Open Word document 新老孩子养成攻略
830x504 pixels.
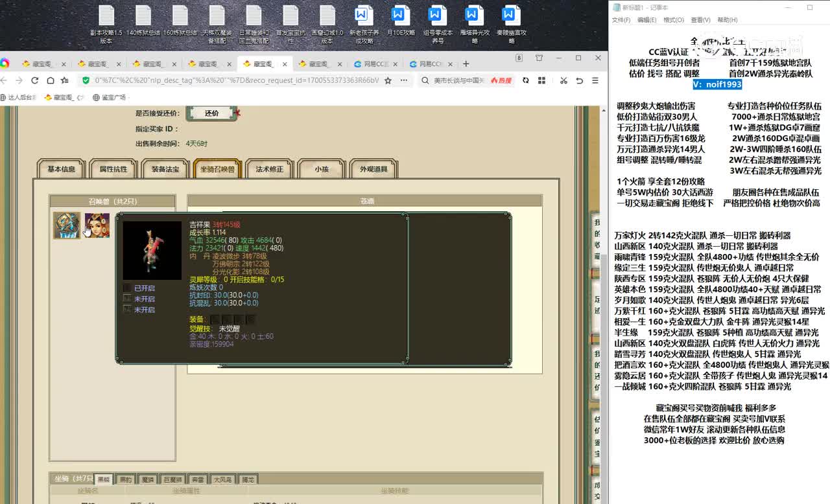(364, 25)
